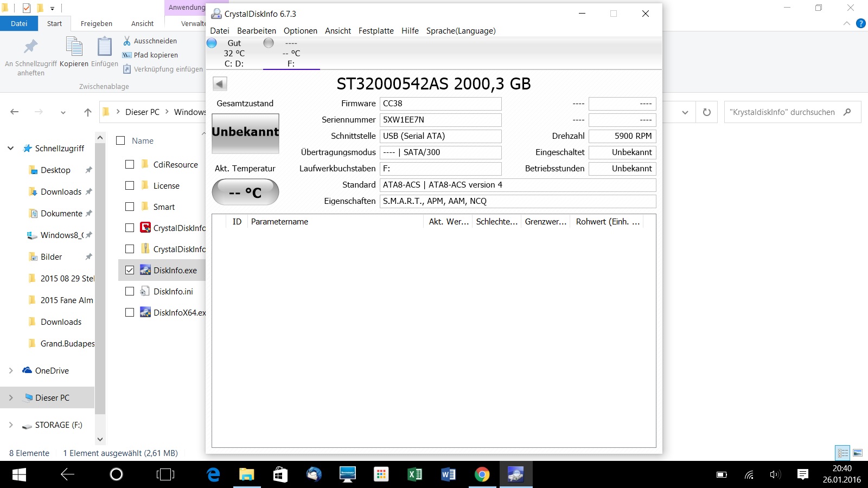
Task: Toggle the select-all checkbox beside Name
Action: coord(120,140)
